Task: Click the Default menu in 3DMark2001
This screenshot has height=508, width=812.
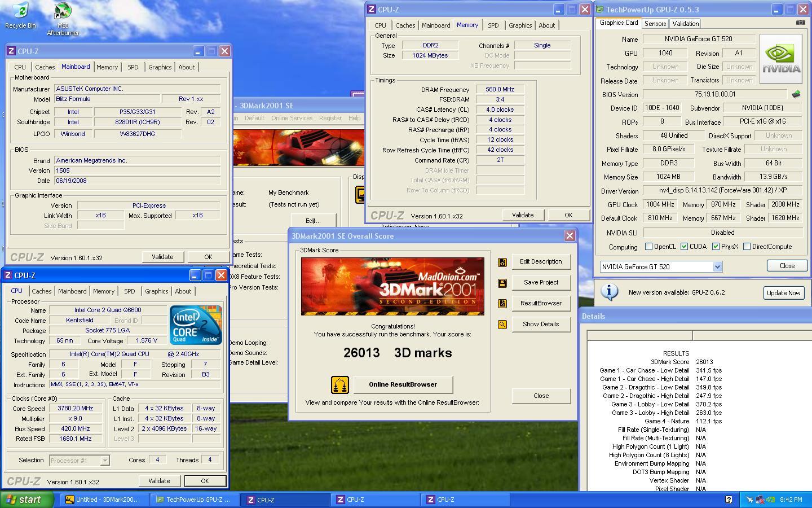Action: point(254,118)
